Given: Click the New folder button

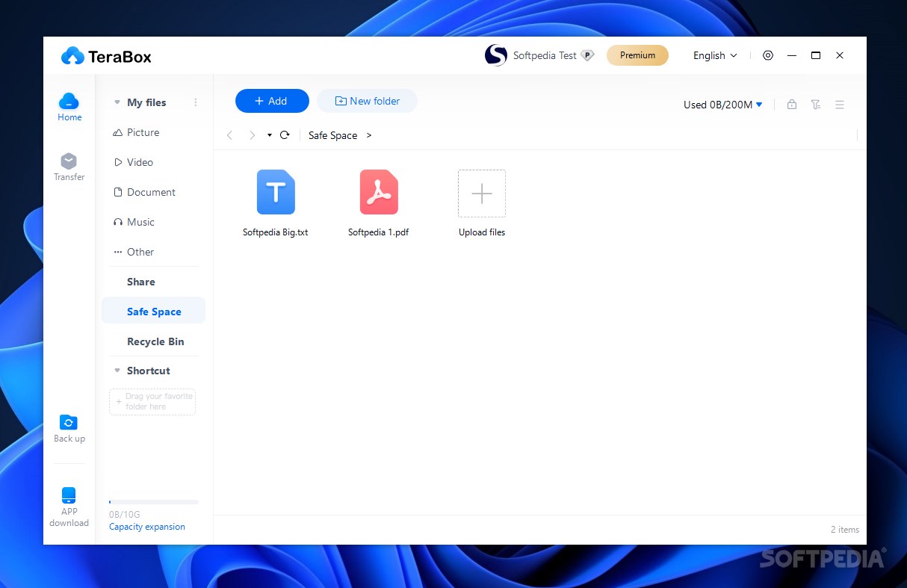Looking at the screenshot, I should click(367, 101).
